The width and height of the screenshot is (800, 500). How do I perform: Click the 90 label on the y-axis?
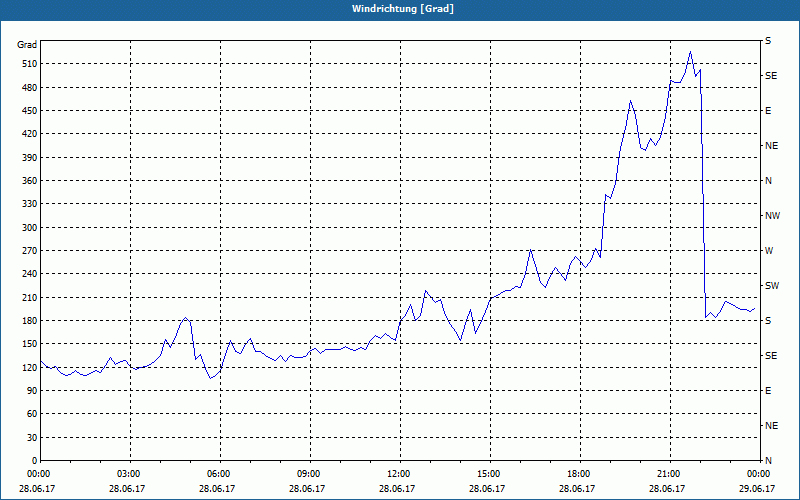pyautogui.click(x=30, y=391)
